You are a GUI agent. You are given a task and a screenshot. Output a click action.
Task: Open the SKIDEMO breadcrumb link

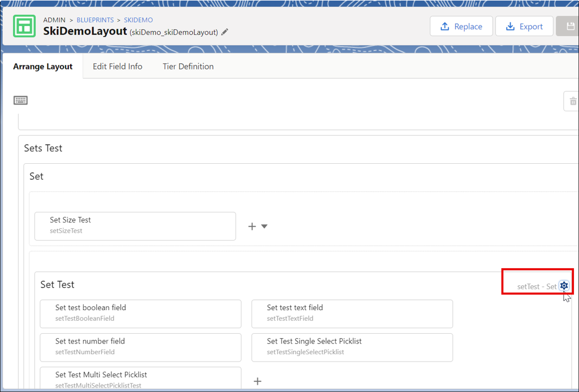pyautogui.click(x=138, y=20)
